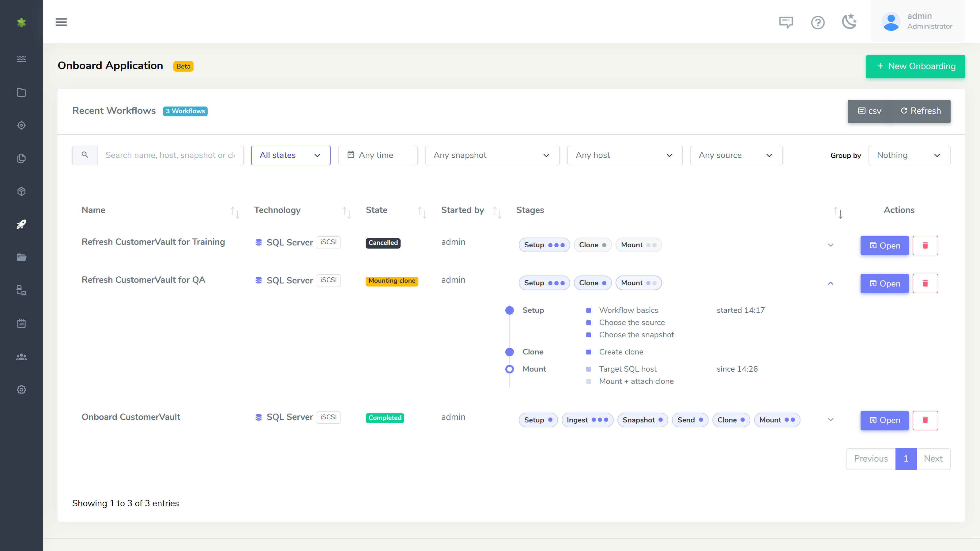Screen dimensions: 980x551
Task: Open the Any time date filter
Action: tap(377, 155)
